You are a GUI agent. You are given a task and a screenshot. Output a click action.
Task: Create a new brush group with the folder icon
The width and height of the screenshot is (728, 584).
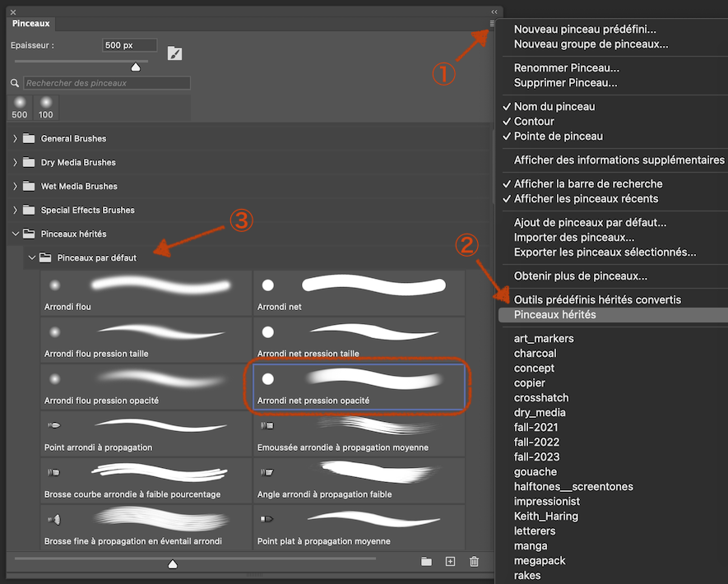tap(426, 561)
